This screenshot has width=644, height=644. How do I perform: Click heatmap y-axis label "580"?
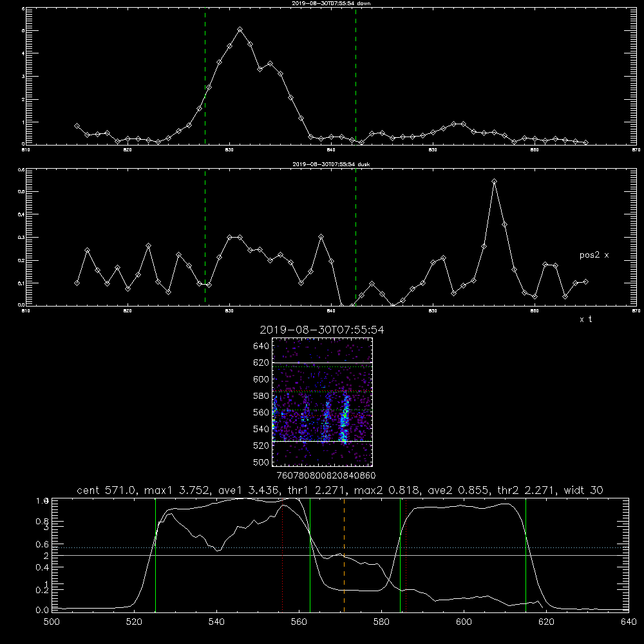tap(261, 396)
